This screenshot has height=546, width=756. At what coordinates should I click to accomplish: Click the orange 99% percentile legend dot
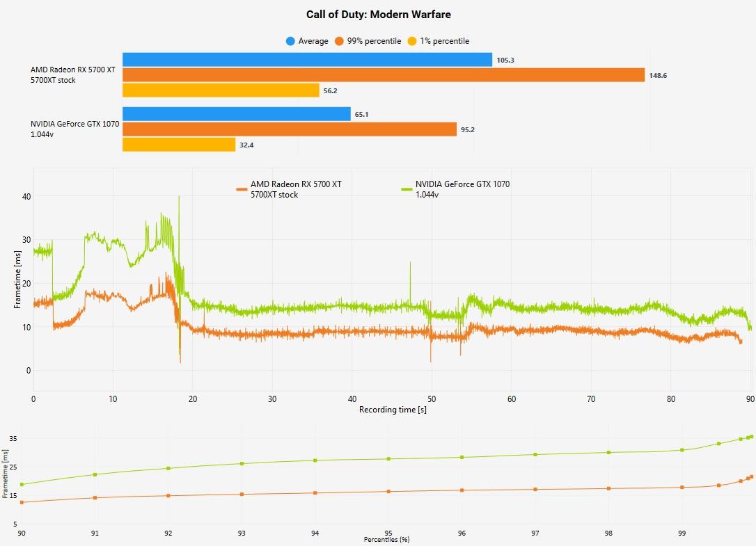point(340,41)
